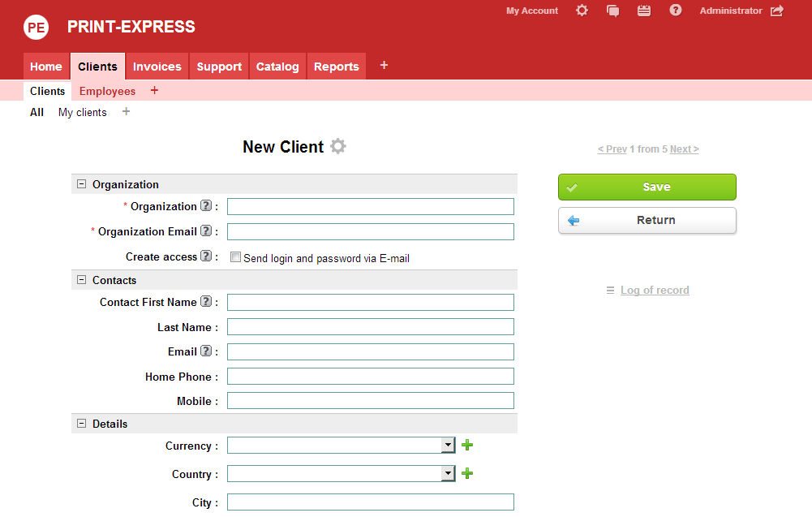
Task: Open My Account link
Action: tap(532, 11)
